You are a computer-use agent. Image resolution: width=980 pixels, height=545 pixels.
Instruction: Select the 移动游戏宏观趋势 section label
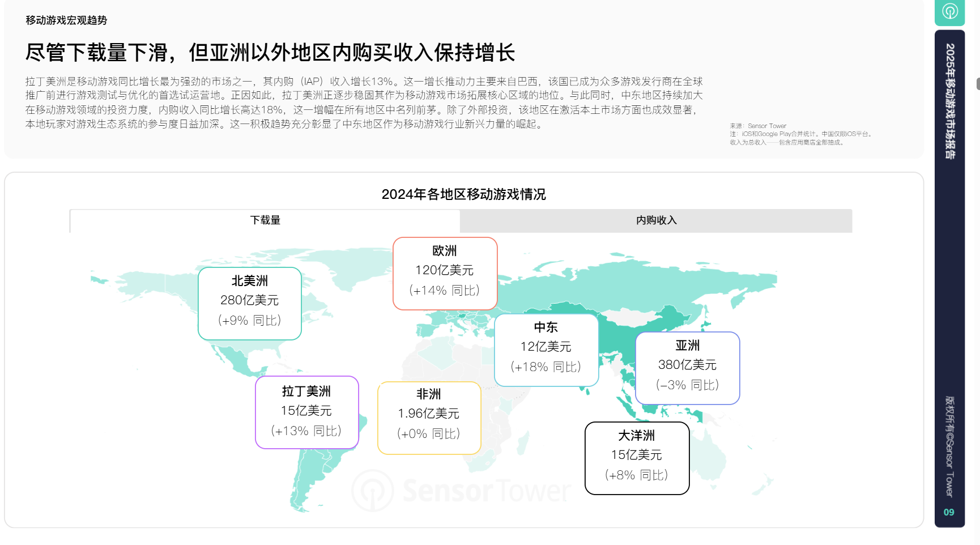click(66, 20)
